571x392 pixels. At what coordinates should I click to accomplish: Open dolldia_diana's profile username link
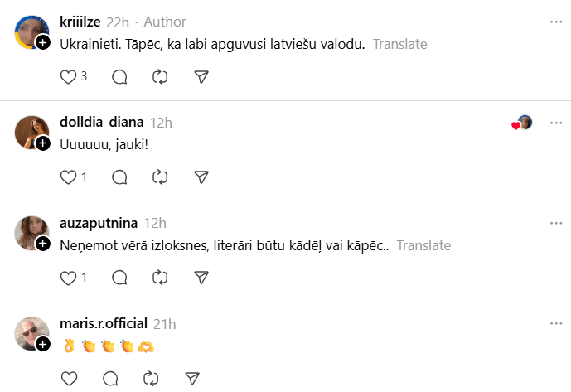tap(102, 123)
